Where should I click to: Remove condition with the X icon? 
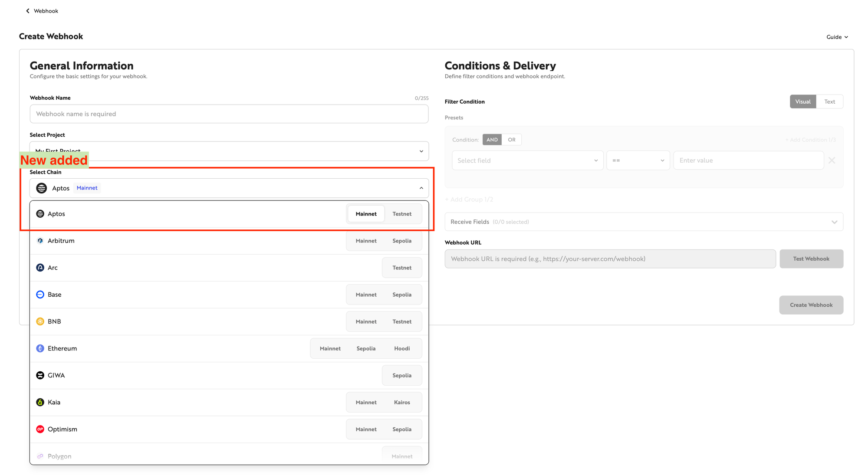point(832,161)
